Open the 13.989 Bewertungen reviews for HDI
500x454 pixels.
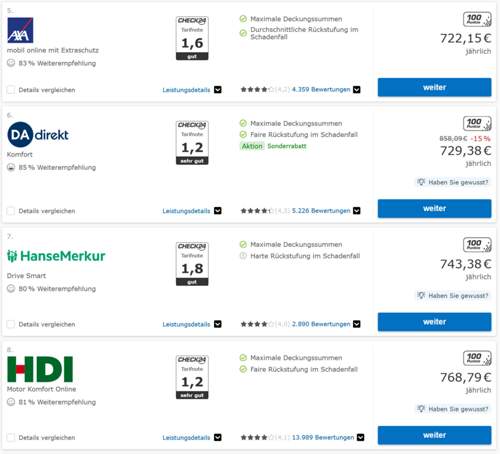[323, 437]
